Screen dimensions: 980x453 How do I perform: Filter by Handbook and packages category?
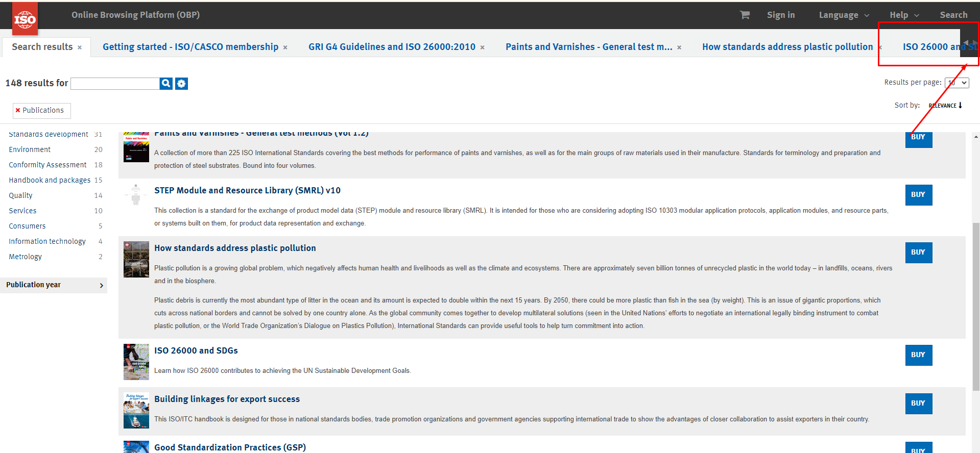(50, 180)
